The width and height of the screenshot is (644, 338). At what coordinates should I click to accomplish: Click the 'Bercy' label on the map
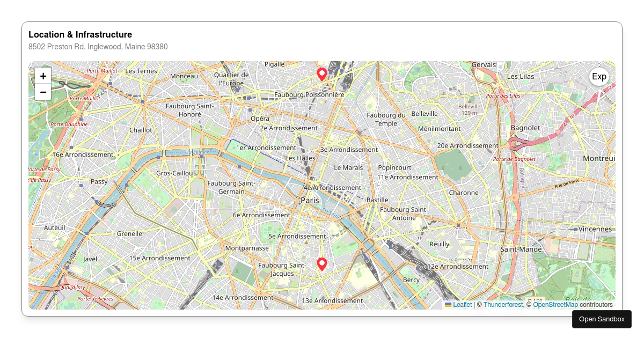click(x=411, y=280)
